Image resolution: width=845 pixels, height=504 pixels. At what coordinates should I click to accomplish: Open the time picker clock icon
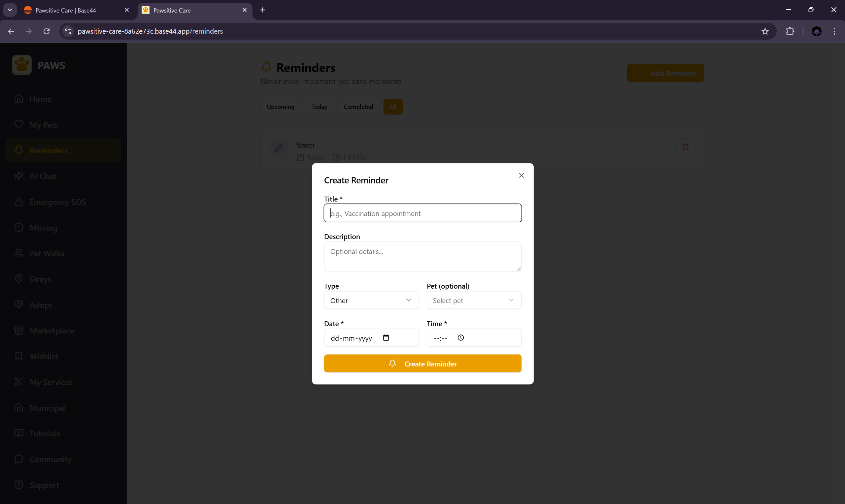[x=460, y=337]
